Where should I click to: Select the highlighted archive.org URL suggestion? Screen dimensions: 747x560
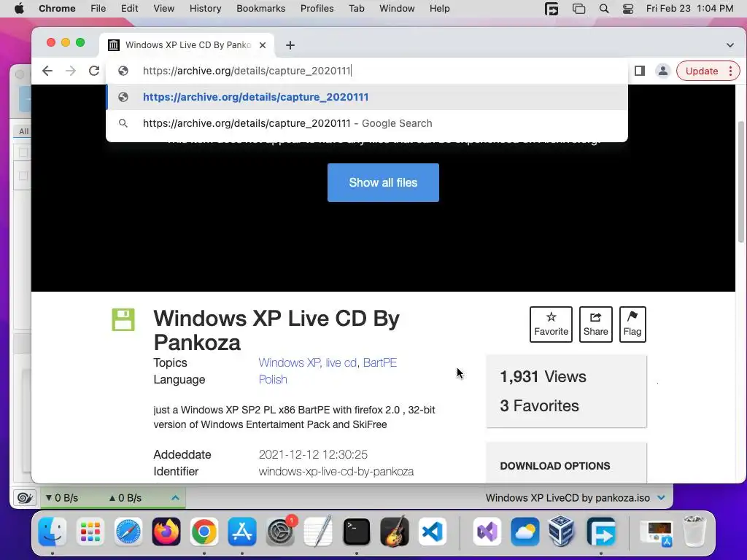click(x=367, y=97)
